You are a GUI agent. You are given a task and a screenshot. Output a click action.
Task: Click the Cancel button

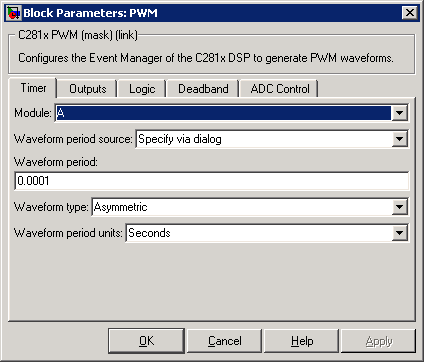point(225,341)
